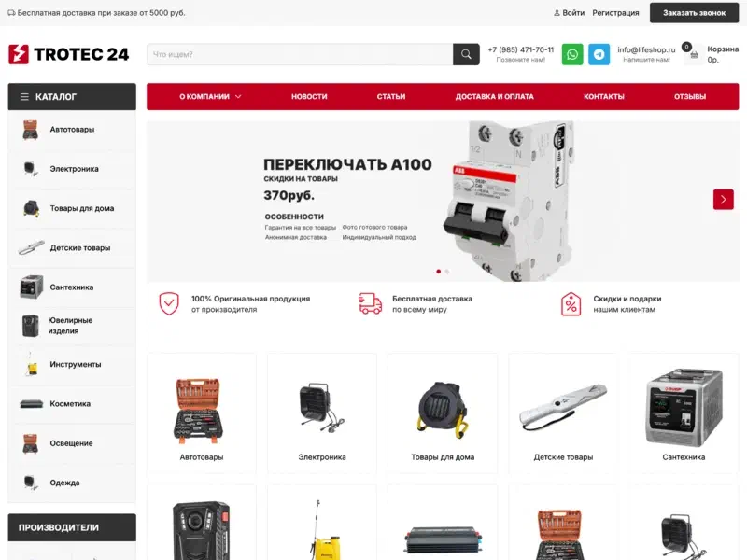This screenshot has height=560, width=747.
Task: Click the Войти user icon
Action: (557, 13)
